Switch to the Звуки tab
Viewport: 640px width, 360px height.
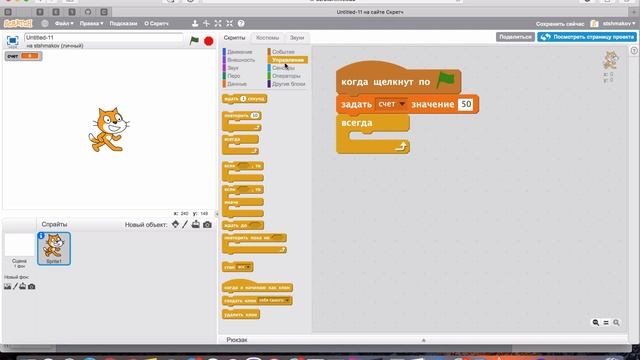pyautogui.click(x=297, y=38)
